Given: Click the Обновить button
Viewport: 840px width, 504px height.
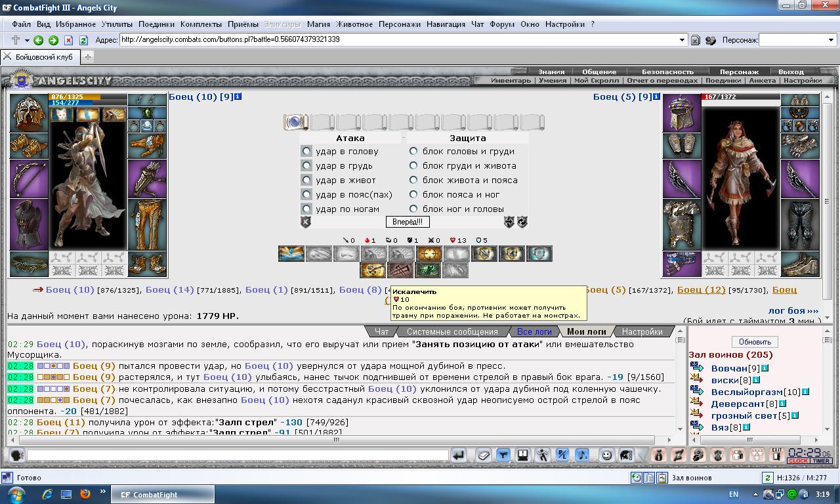Looking at the screenshot, I should coord(755,342).
